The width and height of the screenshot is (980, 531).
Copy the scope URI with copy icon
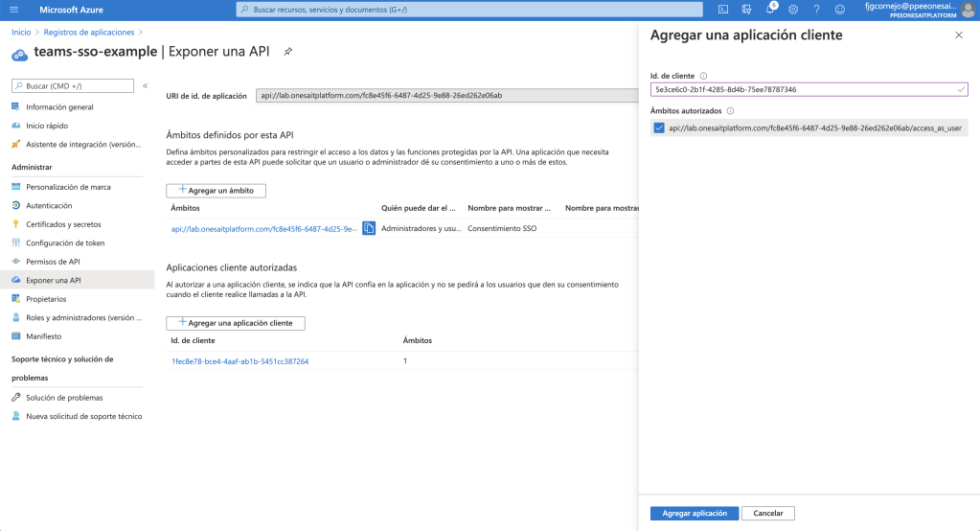(369, 228)
